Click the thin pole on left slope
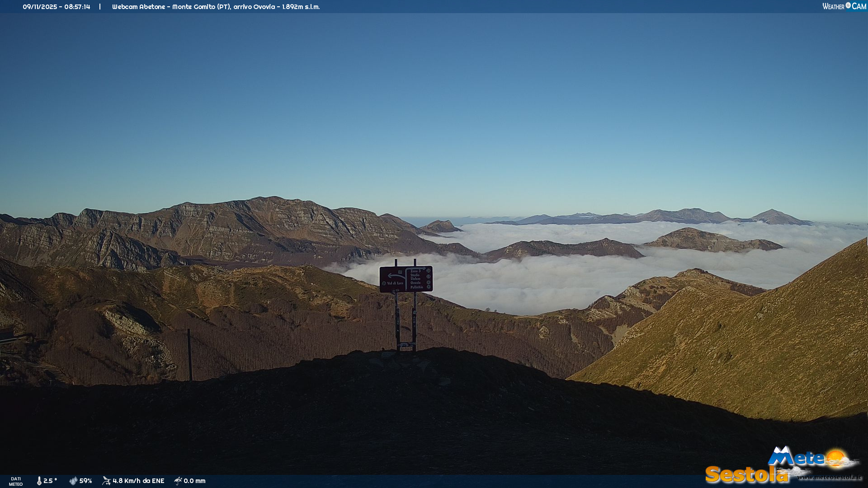868x488 pixels. click(189, 355)
